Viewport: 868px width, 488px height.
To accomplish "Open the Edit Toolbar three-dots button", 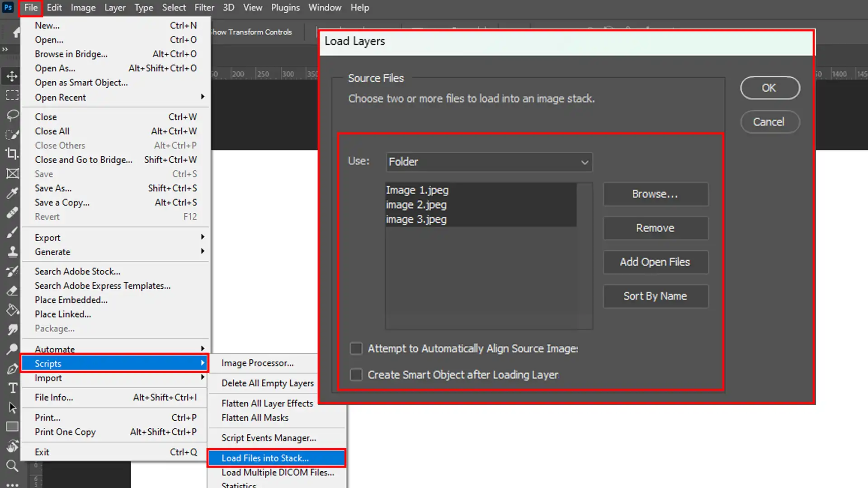I will tap(12, 485).
